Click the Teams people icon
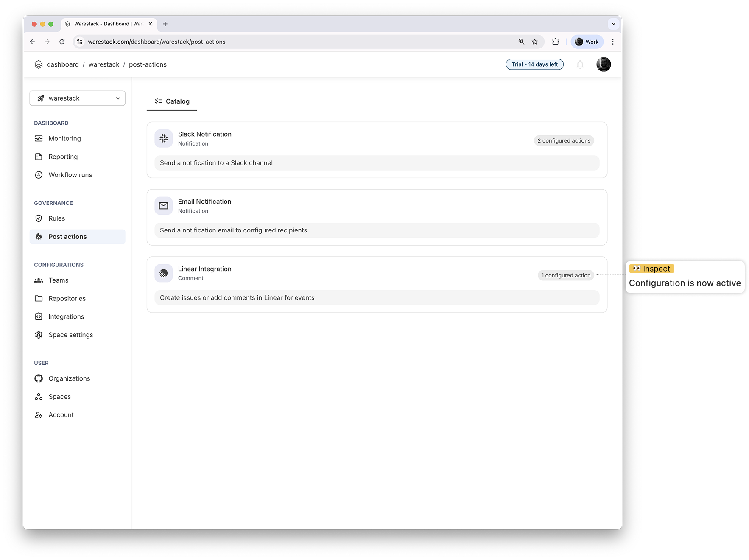This screenshot has width=749, height=560. coord(39,280)
